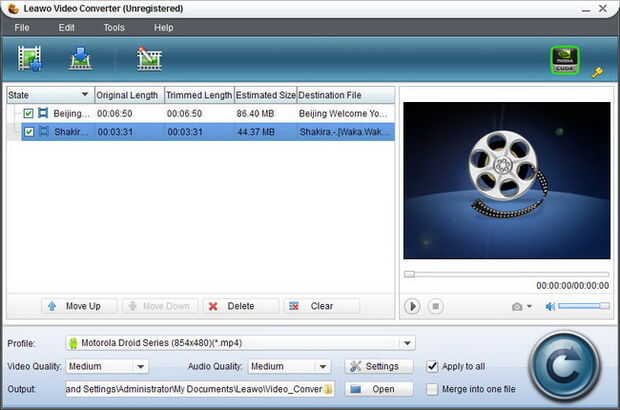This screenshot has height=410, width=620.
Task: Select the video edit toolbar icon
Action: tap(149, 59)
